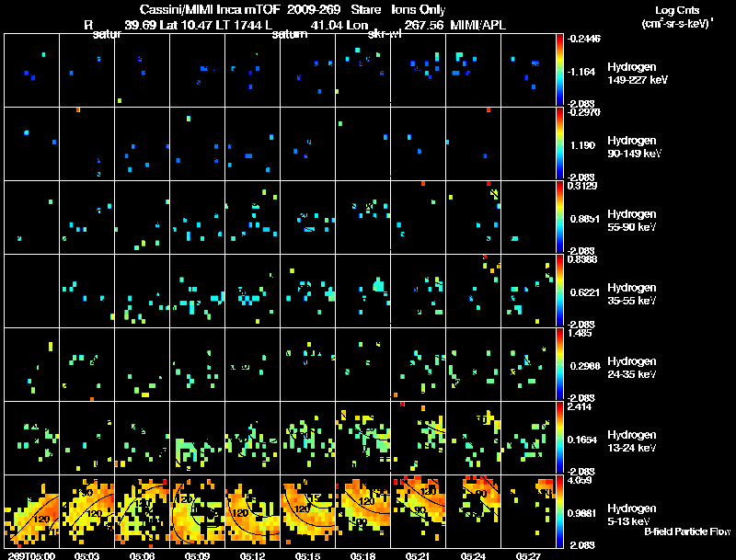Open the 13-24 keV image panel at 05:18
The image size is (736, 560).
[362, 438]
